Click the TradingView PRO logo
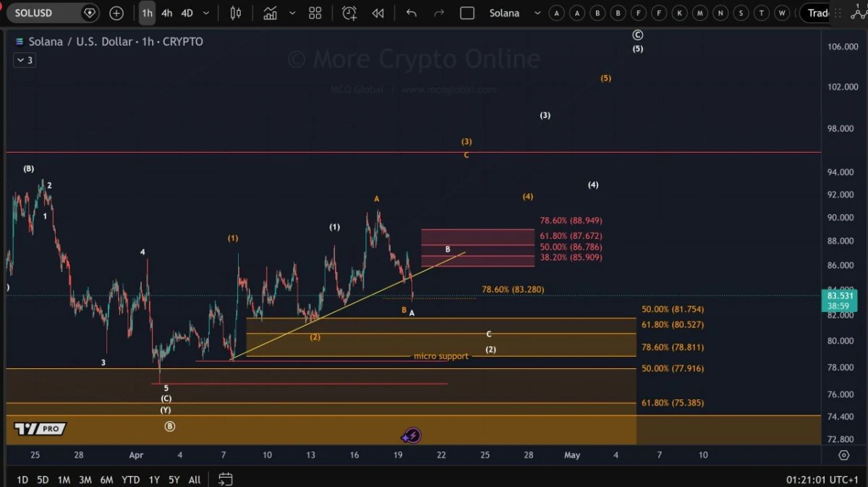Image resolution: width=868 pixels, height=487 pixels. click(x=41, y=428)
